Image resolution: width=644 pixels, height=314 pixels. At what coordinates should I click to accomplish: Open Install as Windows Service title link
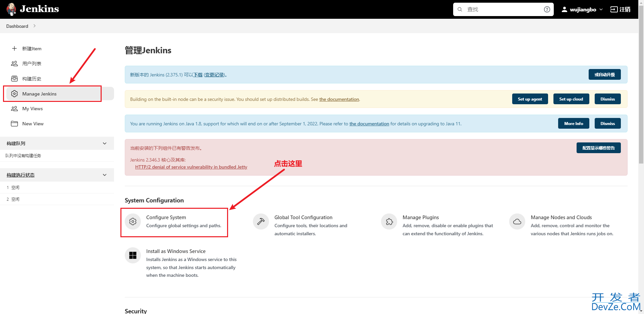pyautogui.click(x=176, y=251)
